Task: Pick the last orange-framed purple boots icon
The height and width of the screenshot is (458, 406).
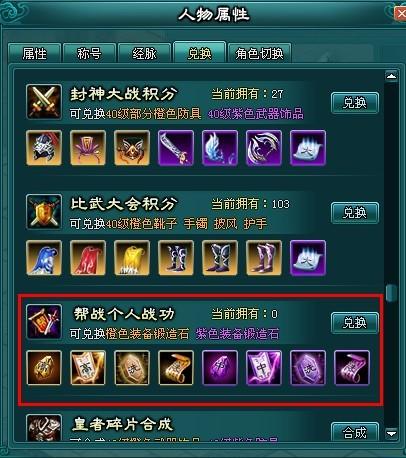Action: [x=264, y=258]
